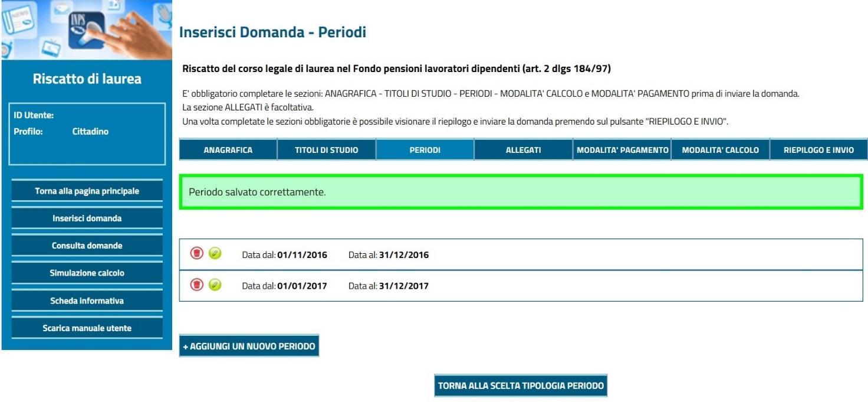This screenshot has height=402, width=868.
Task: Click the INPS logo banner image
Action: (86, 30)
